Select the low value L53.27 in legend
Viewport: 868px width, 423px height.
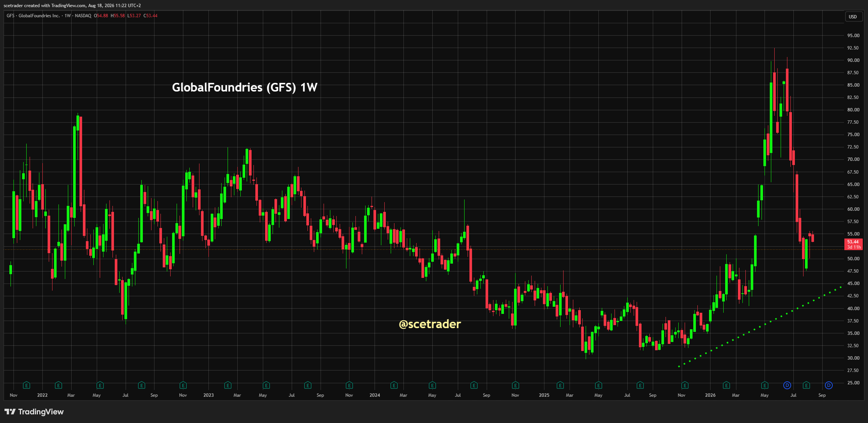click(134, 16)
